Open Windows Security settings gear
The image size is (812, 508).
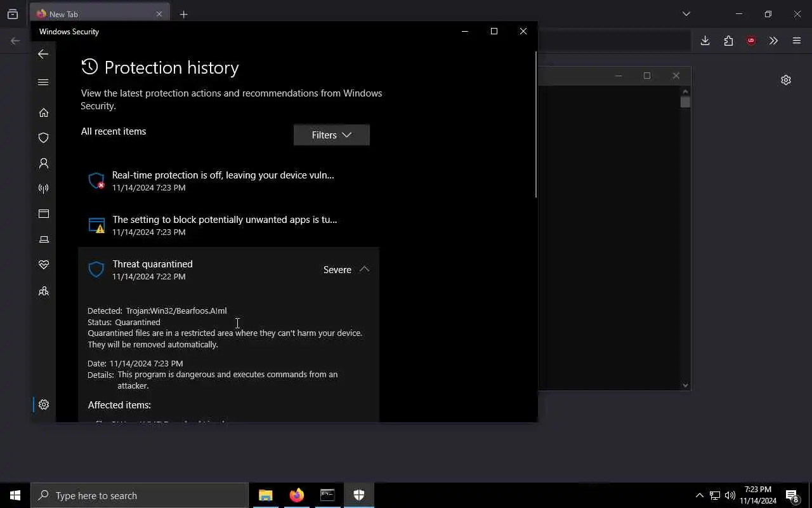coord(44,404)
